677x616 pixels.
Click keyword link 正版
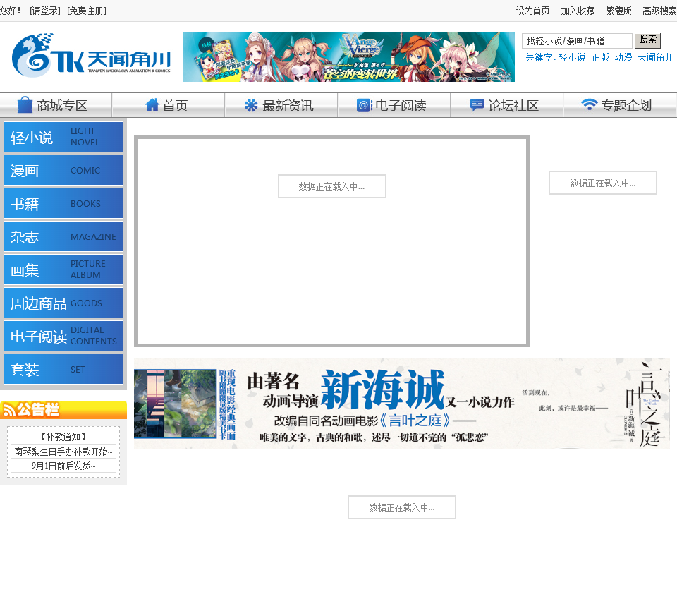(x=600, y=57)
